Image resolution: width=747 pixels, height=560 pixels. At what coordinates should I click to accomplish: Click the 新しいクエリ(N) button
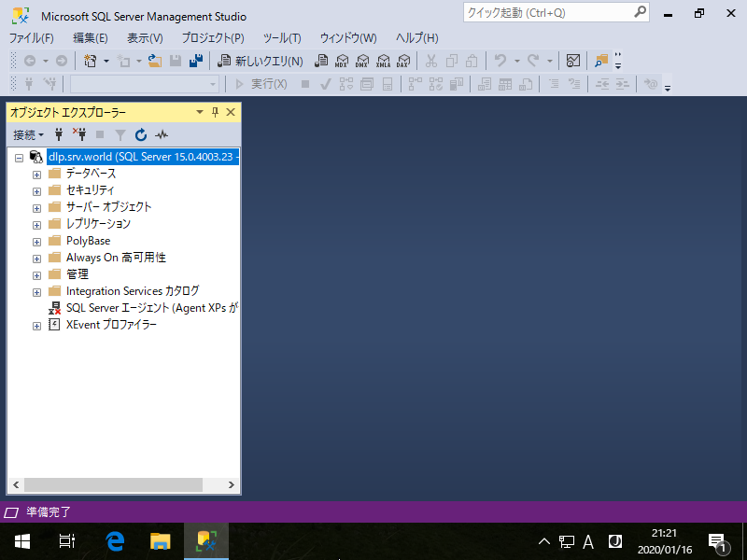click(260, 61)
